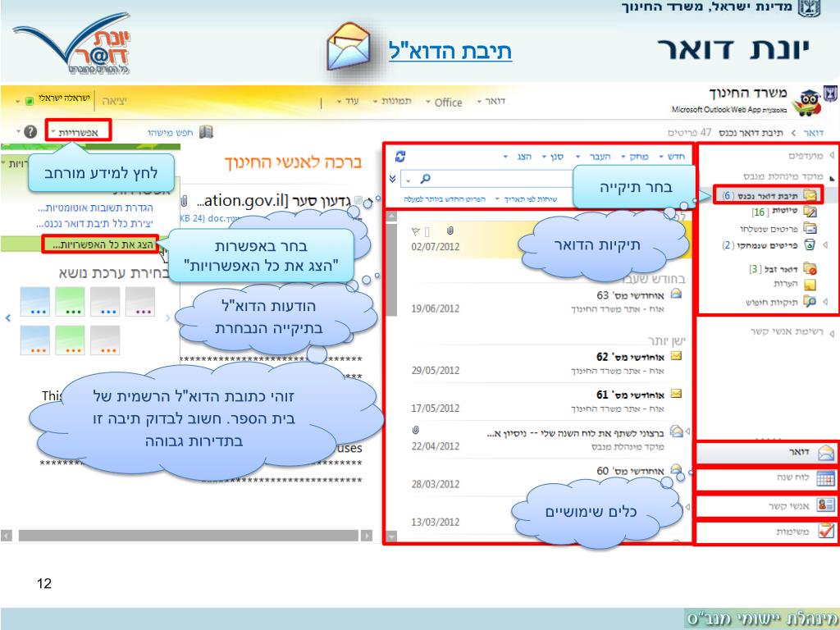Click the refresh icon in mail toolbar
Viewport: 840px width, 630px height.
point(399,157)
